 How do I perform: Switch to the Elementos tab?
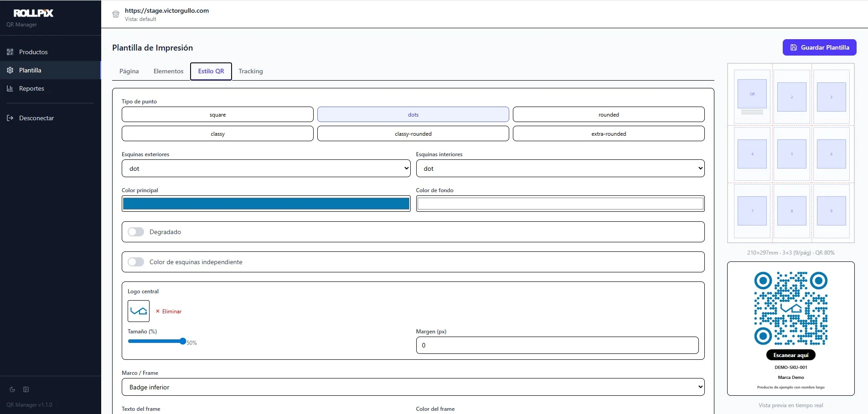[x=168, y=71]
